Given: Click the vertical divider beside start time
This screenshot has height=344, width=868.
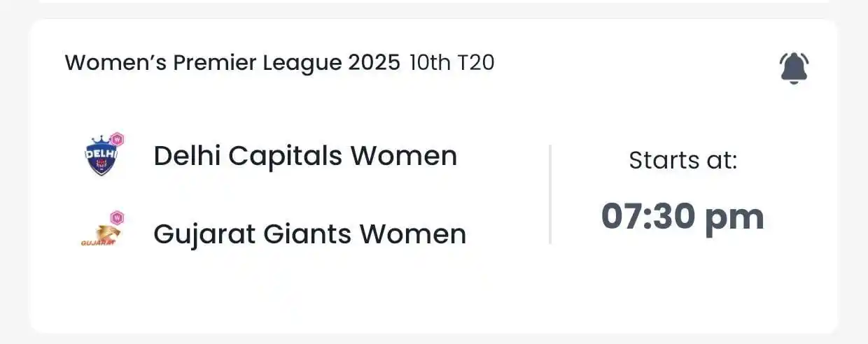Looking at the screenshot, I should coord(550,194).
